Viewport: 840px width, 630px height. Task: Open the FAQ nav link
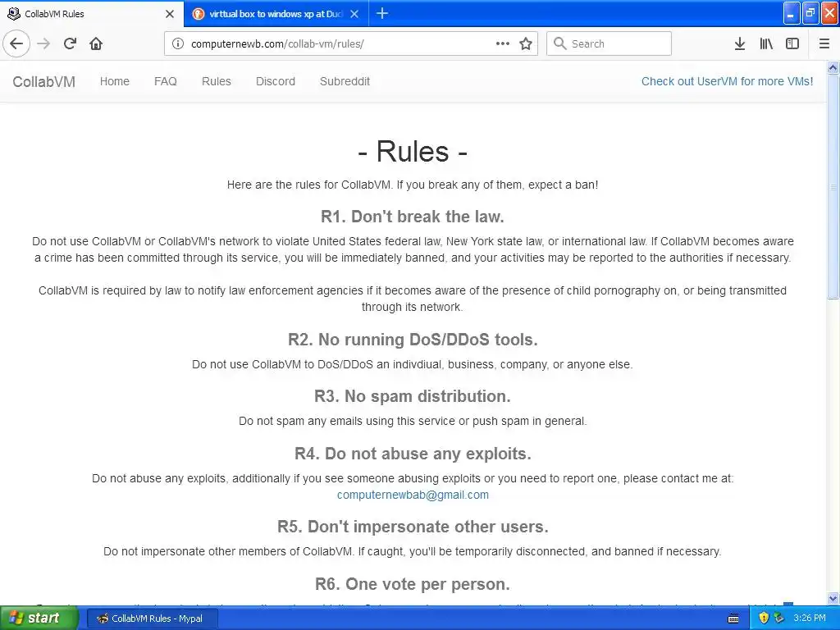(x=166, y=81)
